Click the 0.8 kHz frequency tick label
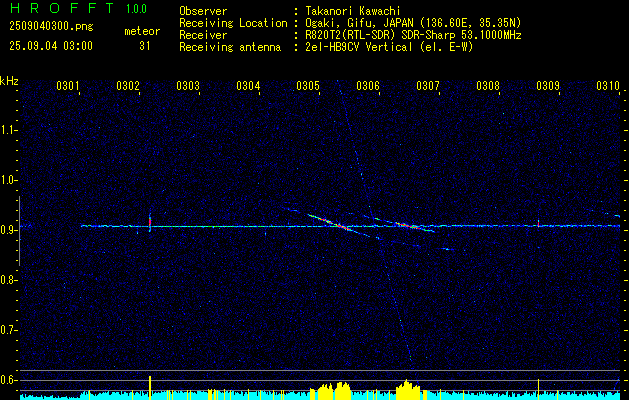The width and height of the screenshot is (629, 400). click(x=7, y=280)
